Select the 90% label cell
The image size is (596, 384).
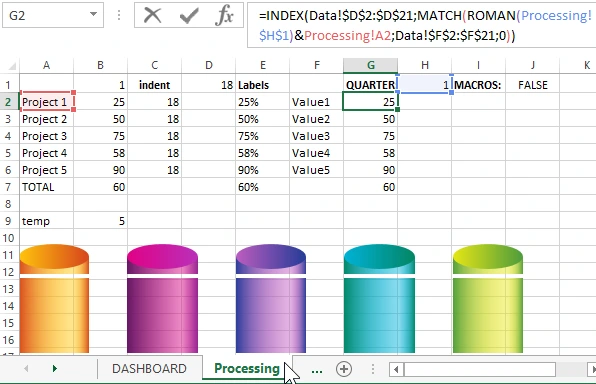pos(263,170)
